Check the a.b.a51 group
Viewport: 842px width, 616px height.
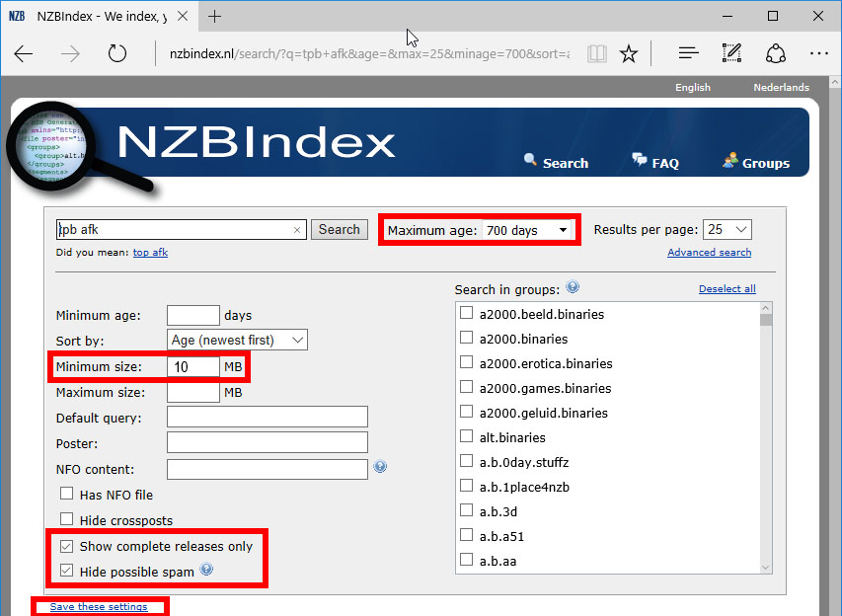pos(467,535)
